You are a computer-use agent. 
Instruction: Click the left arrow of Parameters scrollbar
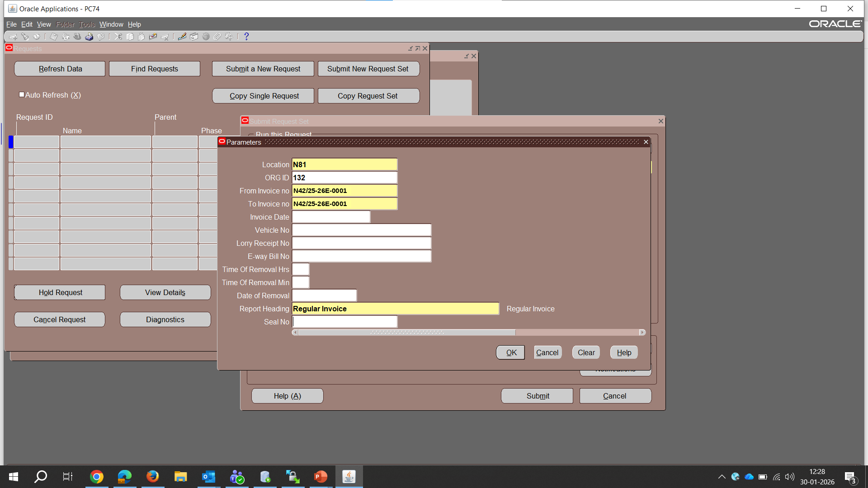(295, 333)
